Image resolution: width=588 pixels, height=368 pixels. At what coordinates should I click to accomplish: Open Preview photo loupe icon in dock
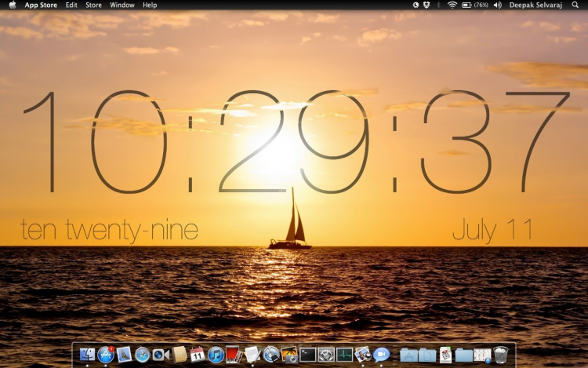(363, 354)
